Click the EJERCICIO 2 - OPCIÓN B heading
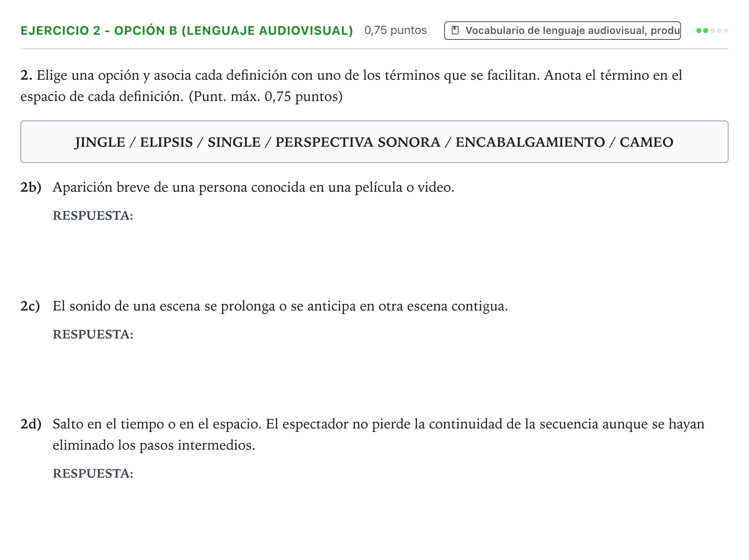The image size is (749, 560). click(187, 31)
